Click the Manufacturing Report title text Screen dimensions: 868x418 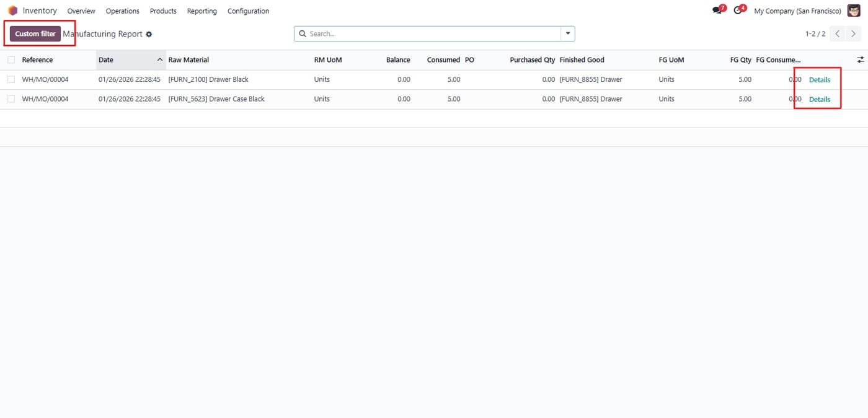click(103, 34)
